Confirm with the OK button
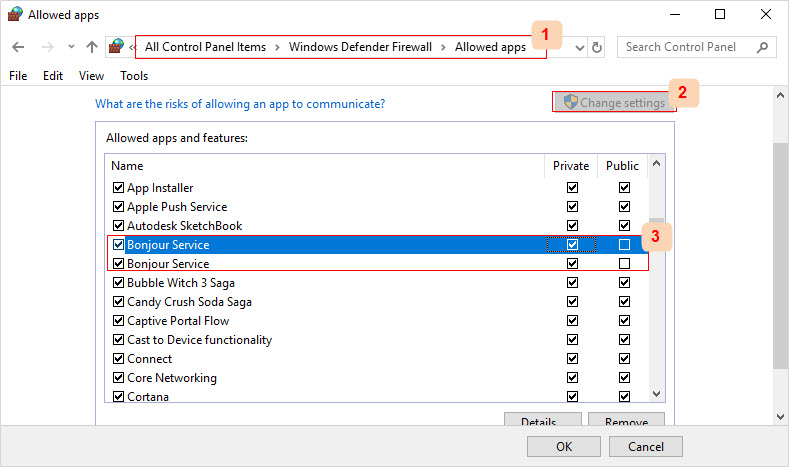The height and width of the screenshot is (467, 789). [x=564, y=446]
